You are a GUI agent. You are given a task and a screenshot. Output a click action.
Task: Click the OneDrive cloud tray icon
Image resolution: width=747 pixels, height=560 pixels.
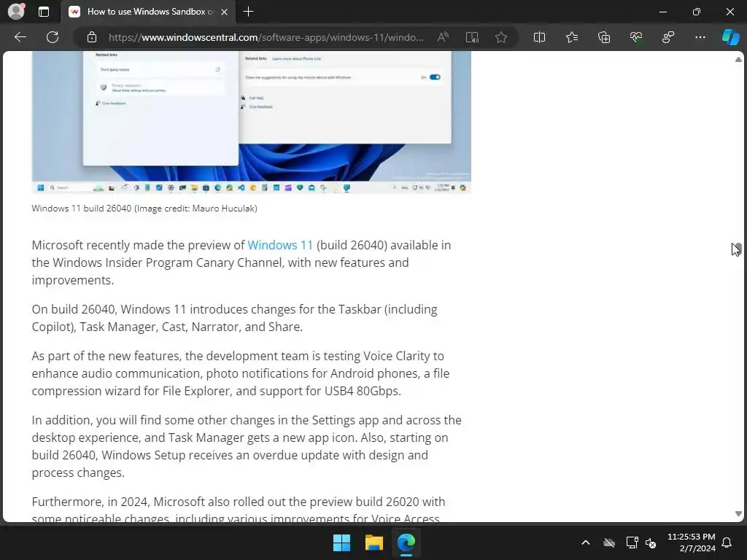click(x=609, y=542)
